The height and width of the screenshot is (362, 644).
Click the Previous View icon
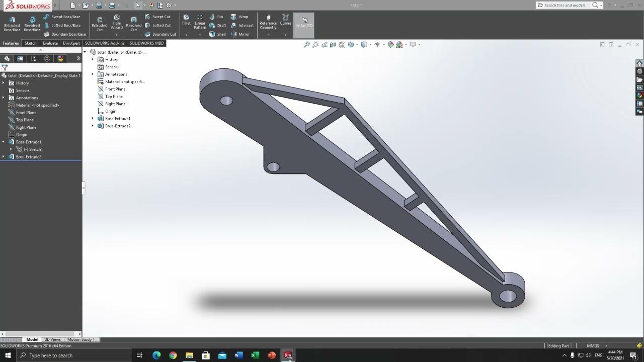tap(325, 45)
